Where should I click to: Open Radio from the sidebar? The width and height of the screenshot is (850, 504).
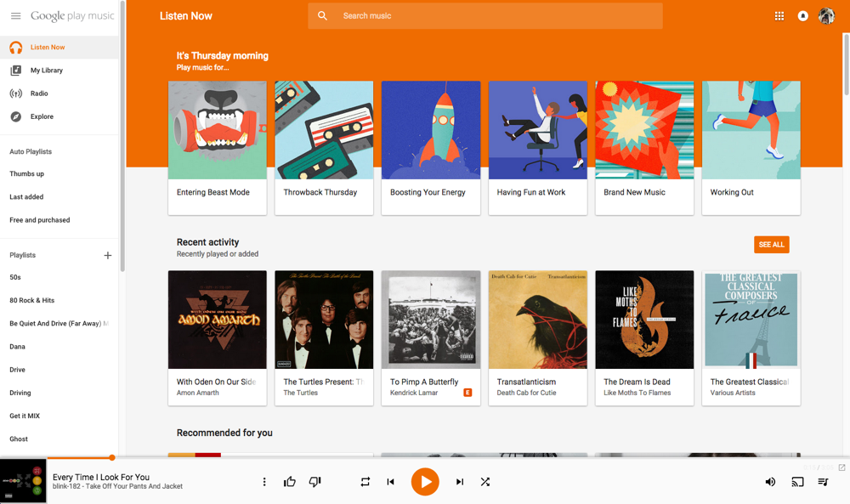pos(39,93)
